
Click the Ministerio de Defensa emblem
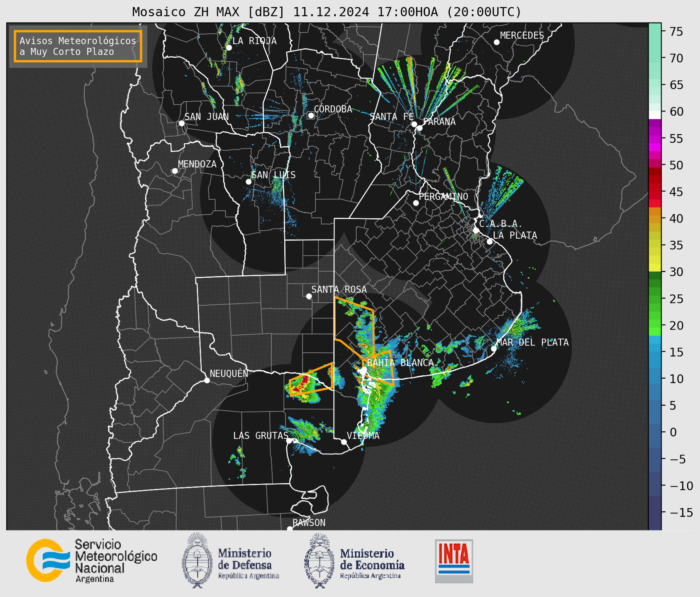point(197,560)
